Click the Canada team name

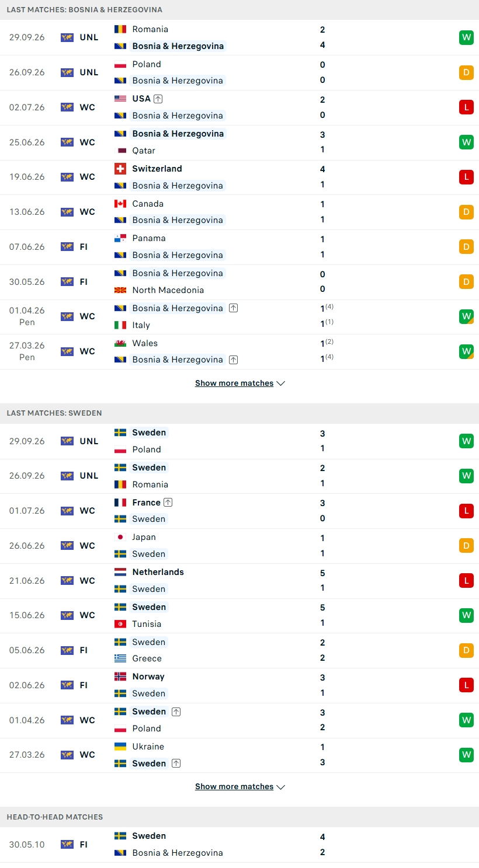point(148,204)
